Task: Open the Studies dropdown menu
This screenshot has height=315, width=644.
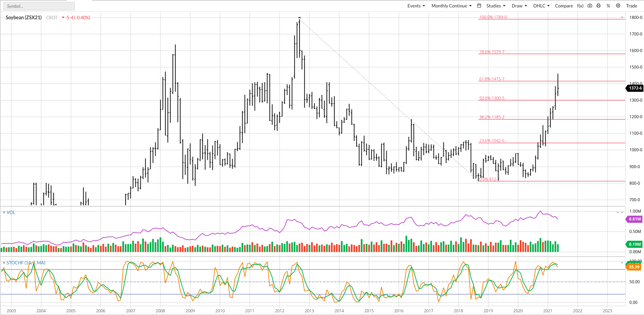Action: click(x=496, y=6)
